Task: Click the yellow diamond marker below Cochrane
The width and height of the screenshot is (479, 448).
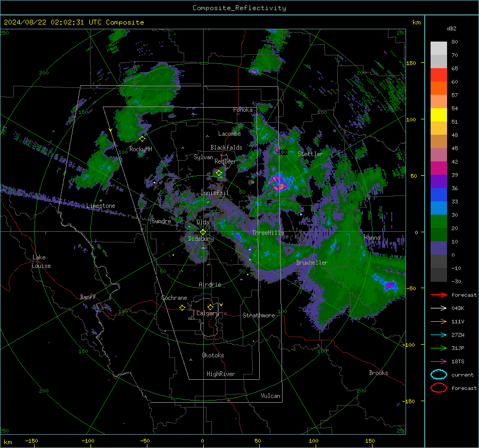Action: pos(182,307)
